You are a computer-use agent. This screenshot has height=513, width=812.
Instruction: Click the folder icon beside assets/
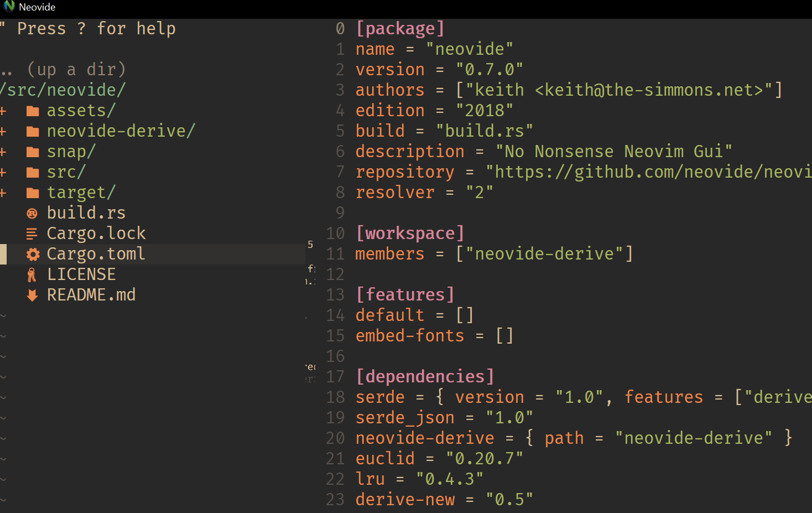coord(32,110)
